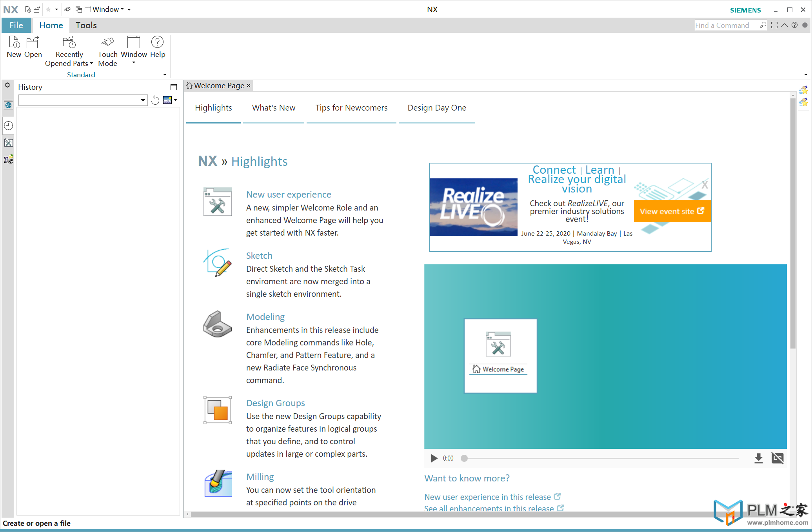
Task: Open the Sketch highlight link
Action: 259,256
